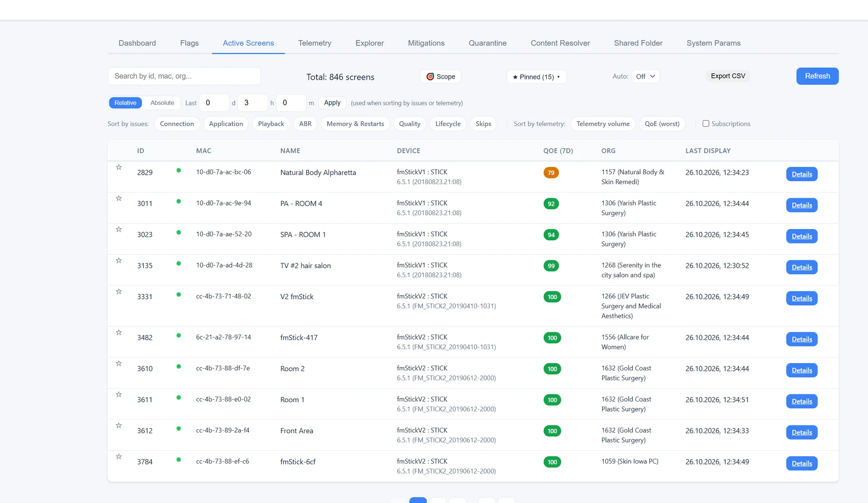
Task: Star the SPA - ROOM 1 screen
Action: [119, 230]
